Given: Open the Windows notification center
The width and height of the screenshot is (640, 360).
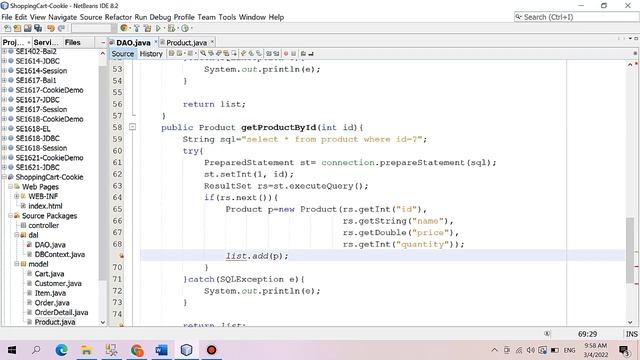Looking at the screenshot, I should point(624,350).
